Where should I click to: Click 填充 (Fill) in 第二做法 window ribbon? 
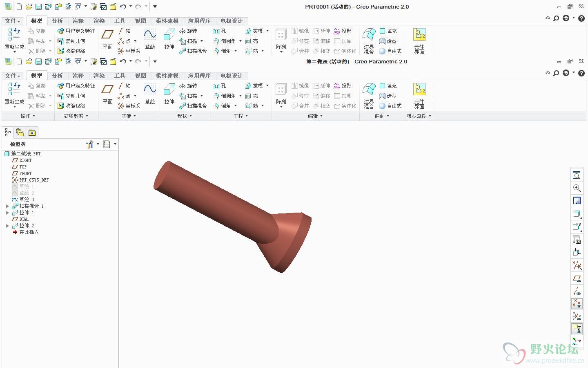[388, 86]
